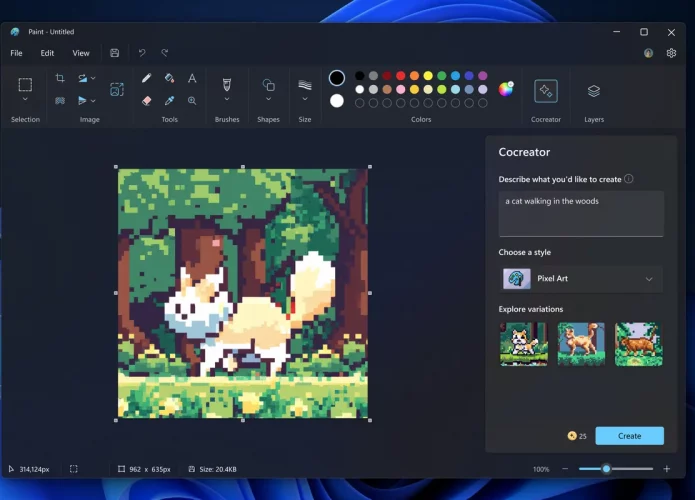
Task: Select the third orange cat variation thumbnail
Action: [x=639, y=344]
